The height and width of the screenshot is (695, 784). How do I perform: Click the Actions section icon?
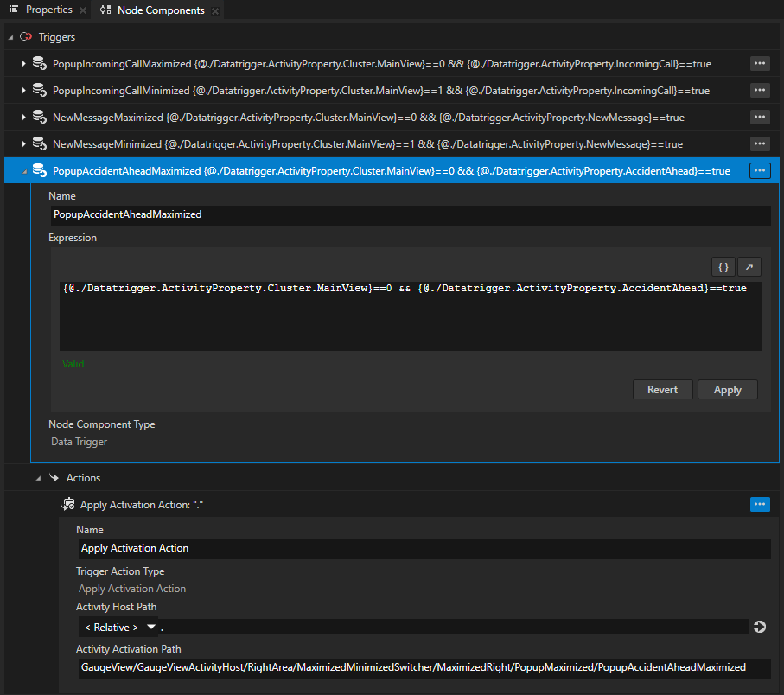click(54, 477)
